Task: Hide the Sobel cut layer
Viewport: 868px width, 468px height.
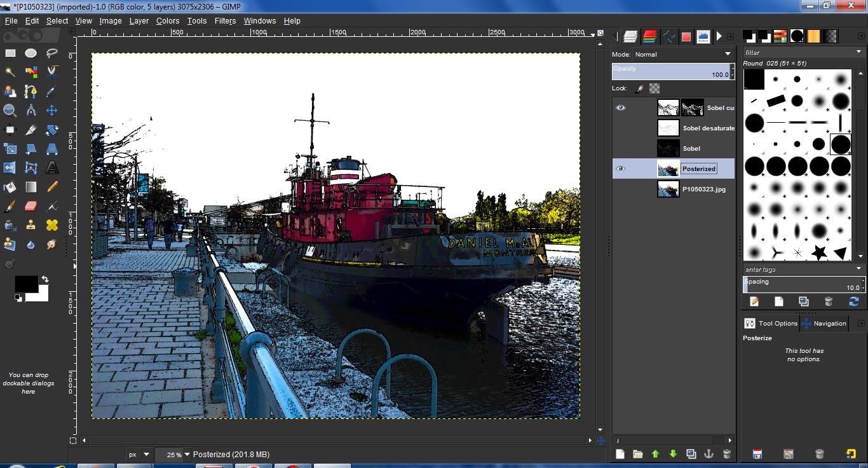Action: pyautogui.click(x=621, y=107)
